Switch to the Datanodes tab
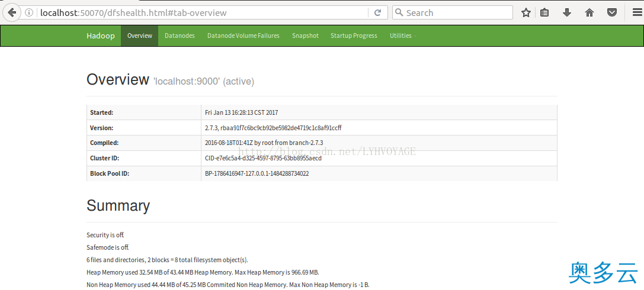Viewport: 644px width, 290px height. pyautogui.click(x=180, y=36)
